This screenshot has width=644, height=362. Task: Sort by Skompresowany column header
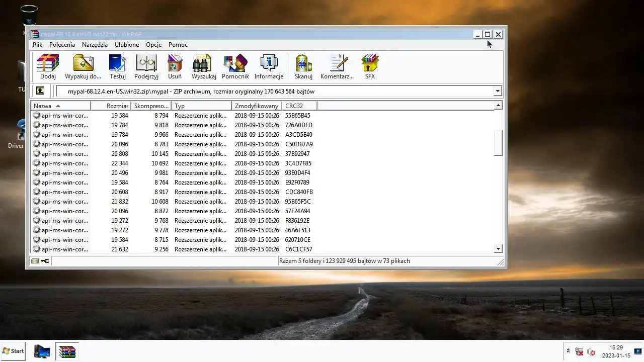(x=151, y=106)
